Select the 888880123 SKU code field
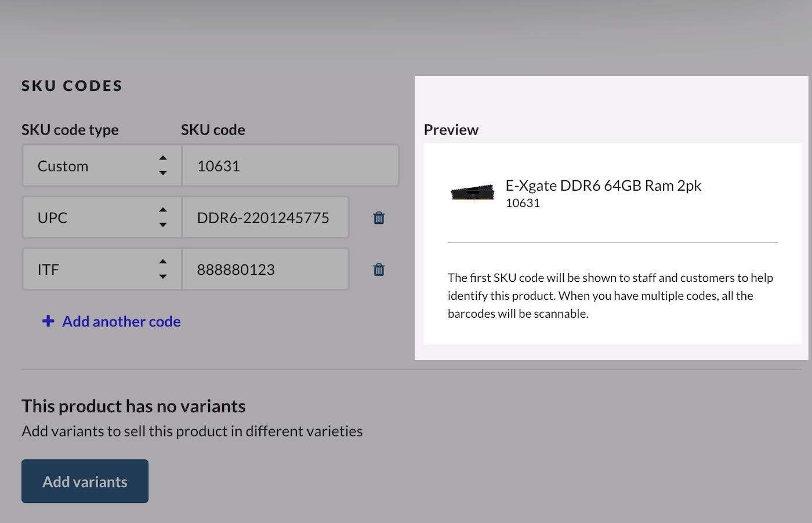 tap(265, 270)
